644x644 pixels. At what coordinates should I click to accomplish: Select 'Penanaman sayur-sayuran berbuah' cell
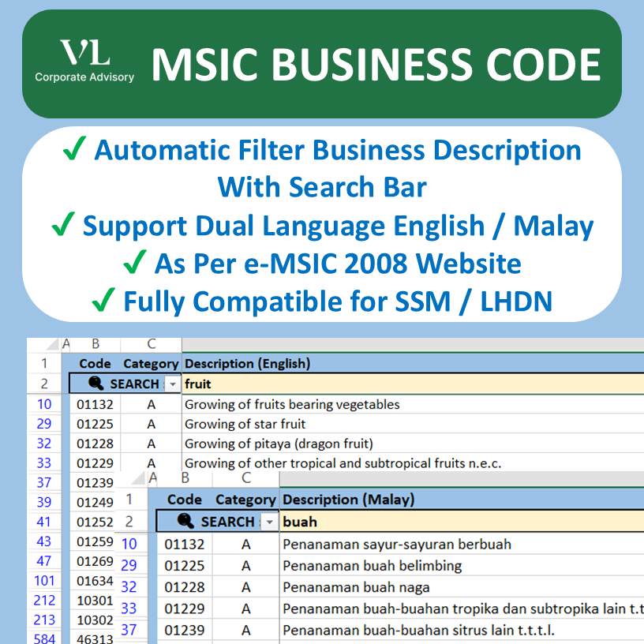(462, 545)
